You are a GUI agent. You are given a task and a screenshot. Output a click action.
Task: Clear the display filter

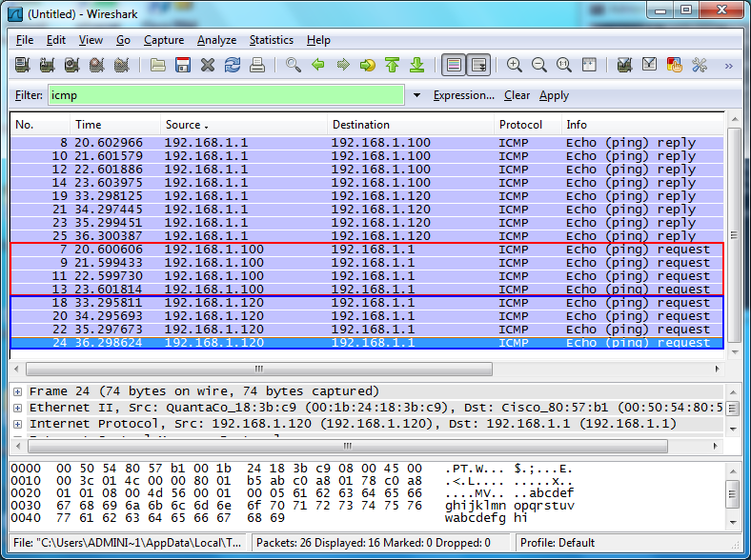coord(517,95)
